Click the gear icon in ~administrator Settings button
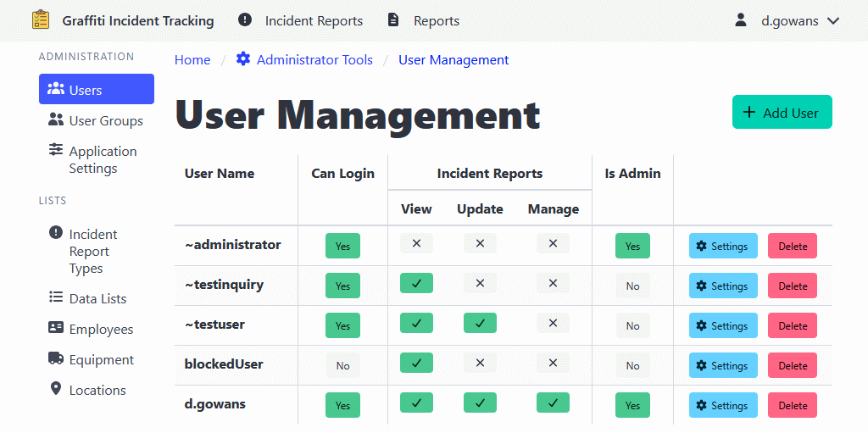 tap(701, 246)
